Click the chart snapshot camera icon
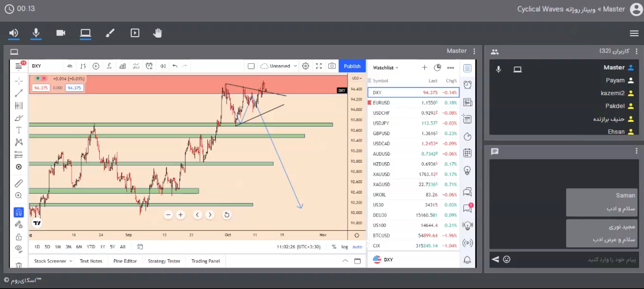The height and width of the screenshot is (289, 644). [x=332, y=66]
